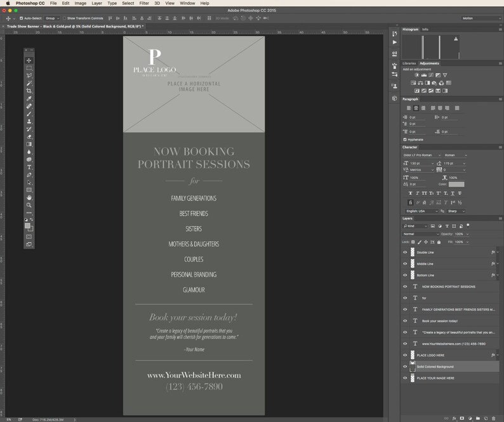Open the Roman font style dropdown
Image resolution: width=504 pixels, height=422 pixels.
click(455, 155)
